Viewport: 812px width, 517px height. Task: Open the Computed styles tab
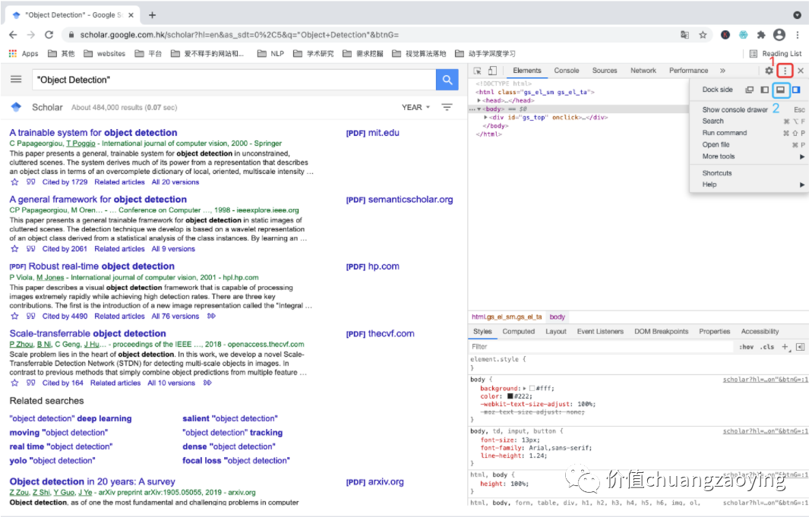pos(518,332)
